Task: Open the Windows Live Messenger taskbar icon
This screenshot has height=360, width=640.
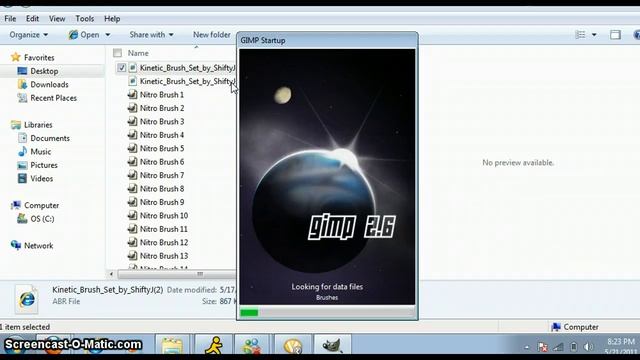Action: (x=253, y=346)
